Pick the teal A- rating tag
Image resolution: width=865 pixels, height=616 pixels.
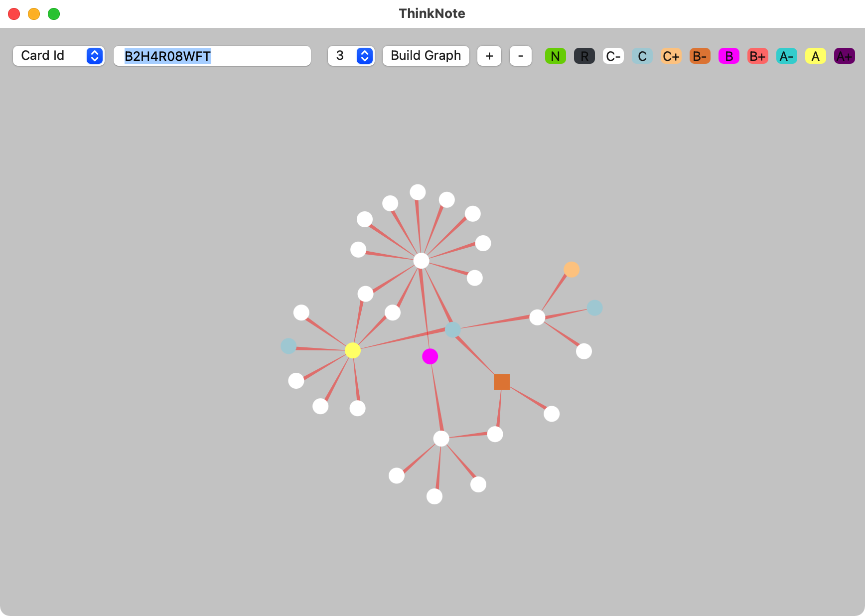pos(786,56)
